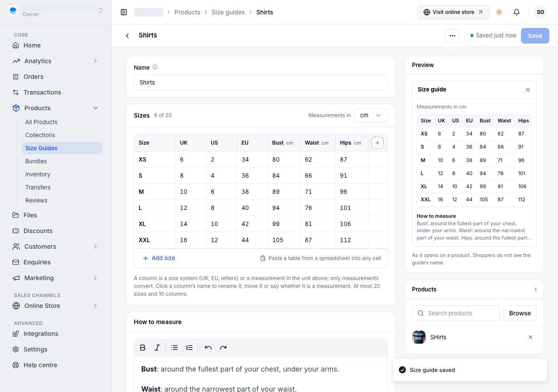Click the Search products field
The image size is (558, 392).
(456, 313)
